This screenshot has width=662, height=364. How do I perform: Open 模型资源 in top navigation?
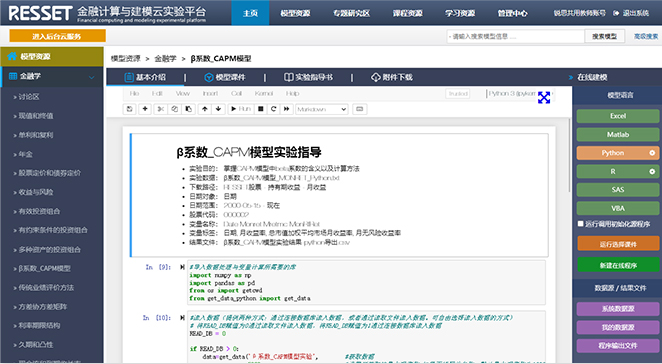click(x=295, y=13)
